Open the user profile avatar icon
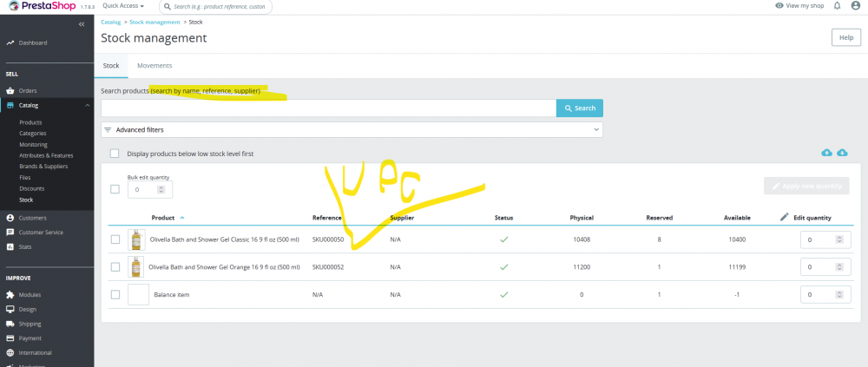This screenshot has height=367, width=868. click(x=855, y=5)
